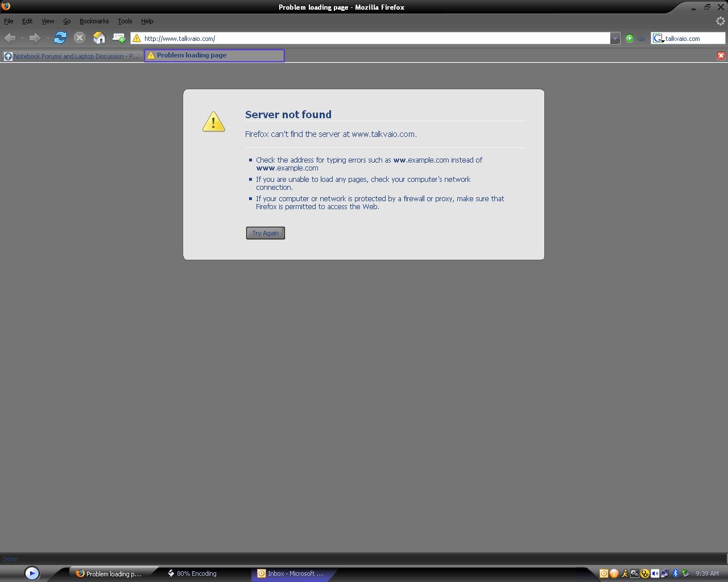Open the Forward button history dropdown arrow

[47, 38]
